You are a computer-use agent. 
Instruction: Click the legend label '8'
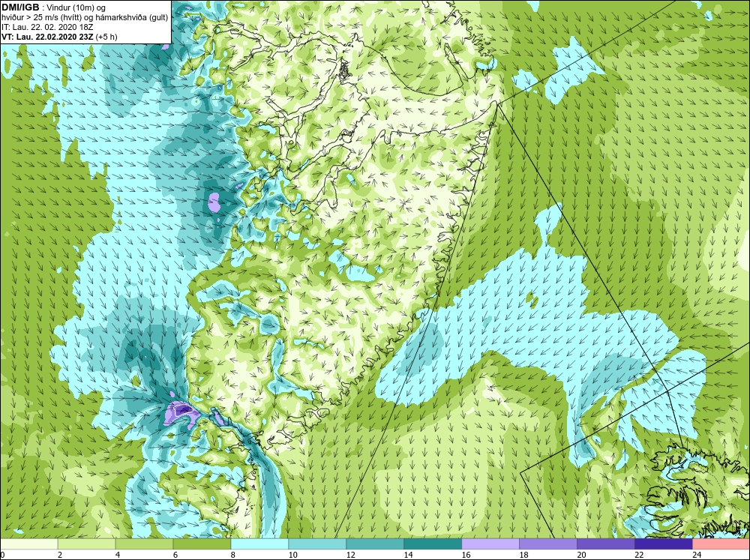tap(233, 555)
